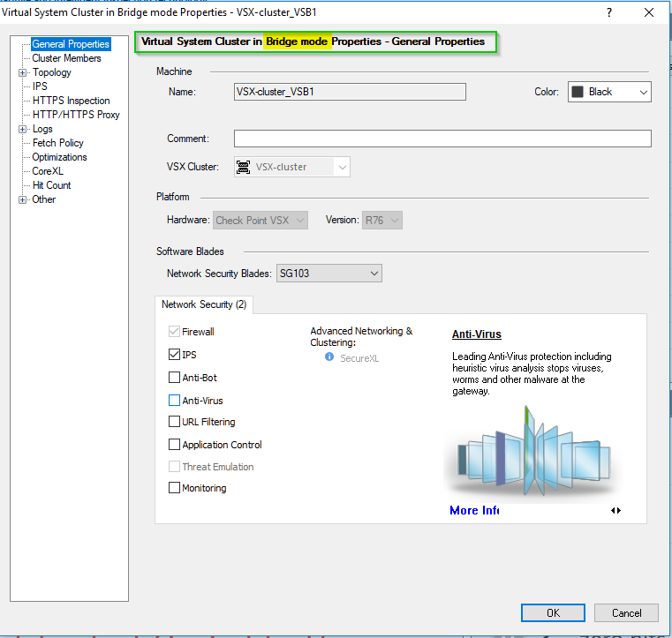Viewport: 672px width, 638px height.
Task: Toggle the IPS checkbox
Action: [x=174, y=355]
